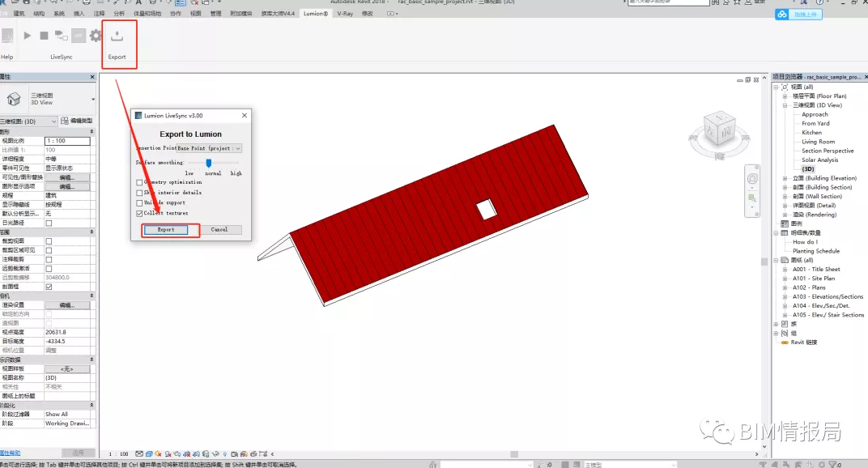This screenshot has height=468, width=868.
Task: Select the Lumion® ribbon tab
Action: coord(316,14)
